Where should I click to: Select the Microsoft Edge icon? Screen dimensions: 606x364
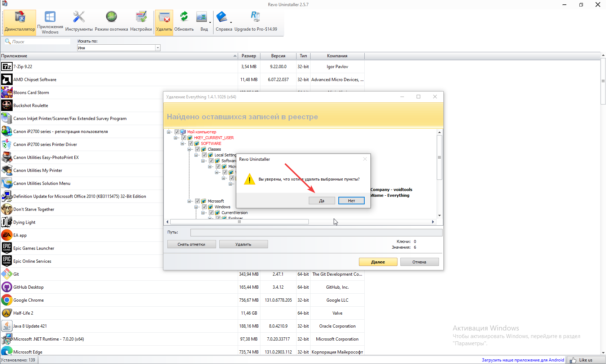pos(7,351)
